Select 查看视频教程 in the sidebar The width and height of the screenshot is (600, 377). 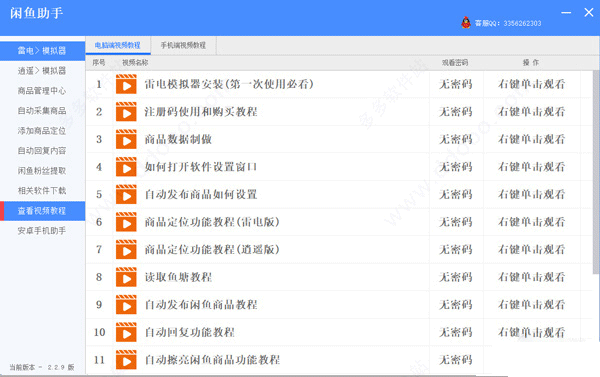(x=42, y=211)
